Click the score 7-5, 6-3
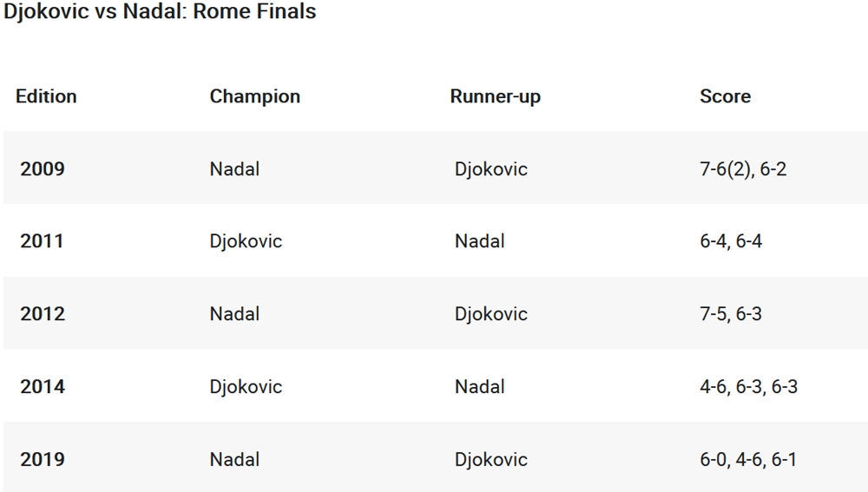The image size is (868, 492). click(731, 313)
